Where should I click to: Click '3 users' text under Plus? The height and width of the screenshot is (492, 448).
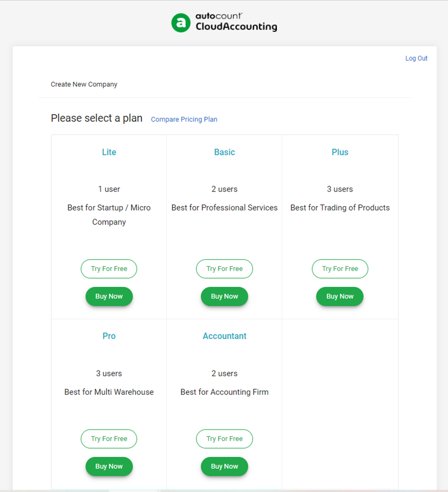click(340, 189)
